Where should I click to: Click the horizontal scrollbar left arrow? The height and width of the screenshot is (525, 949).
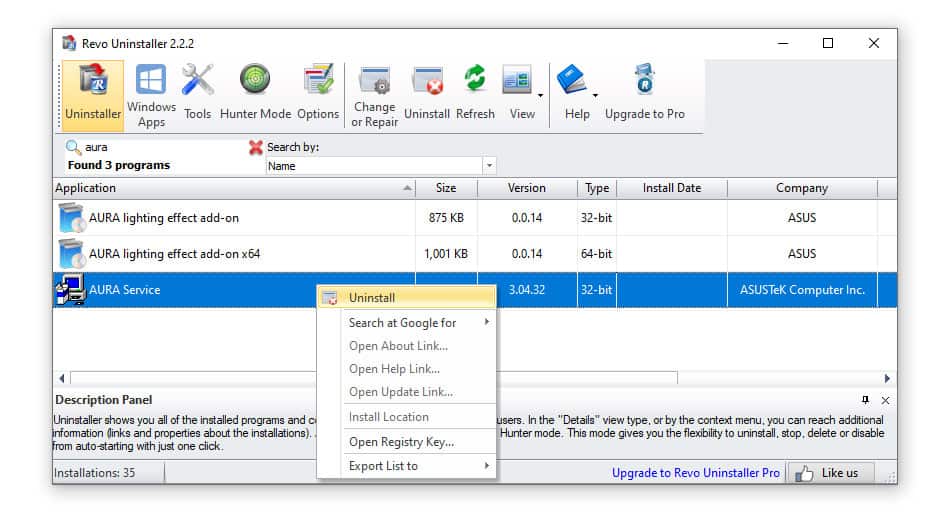pyautogui.click(x=62, y=378)
